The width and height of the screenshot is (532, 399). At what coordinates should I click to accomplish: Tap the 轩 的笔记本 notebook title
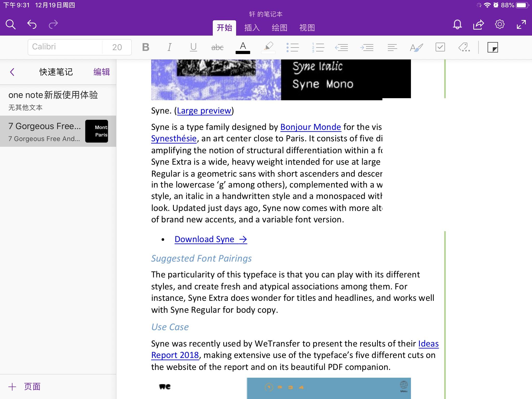coord(266,14)
